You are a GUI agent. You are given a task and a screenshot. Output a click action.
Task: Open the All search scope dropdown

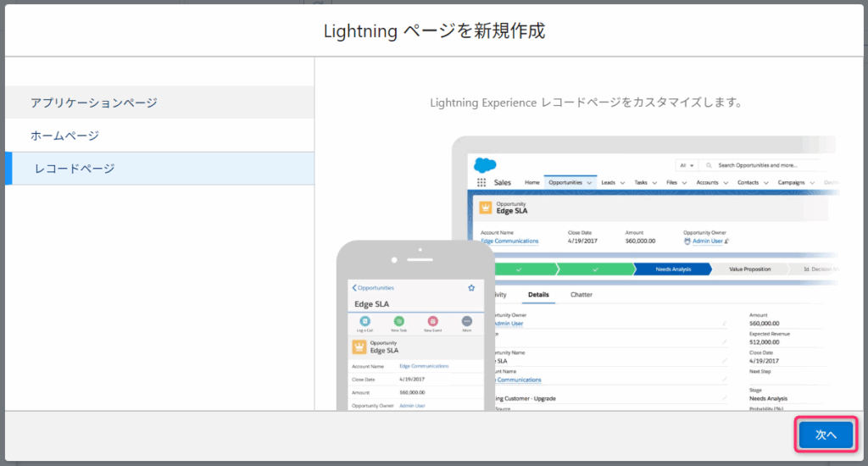[687, 165]
